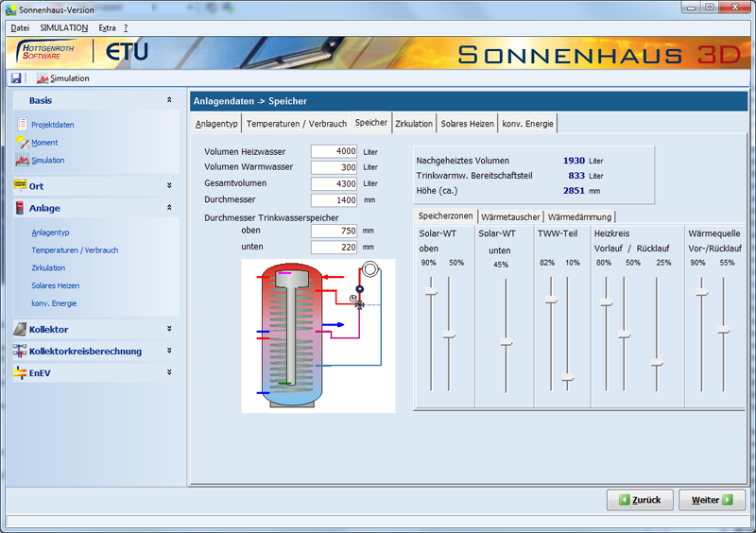Collapse the Basis section
756x533 pixels.
(x=169, y=100)
